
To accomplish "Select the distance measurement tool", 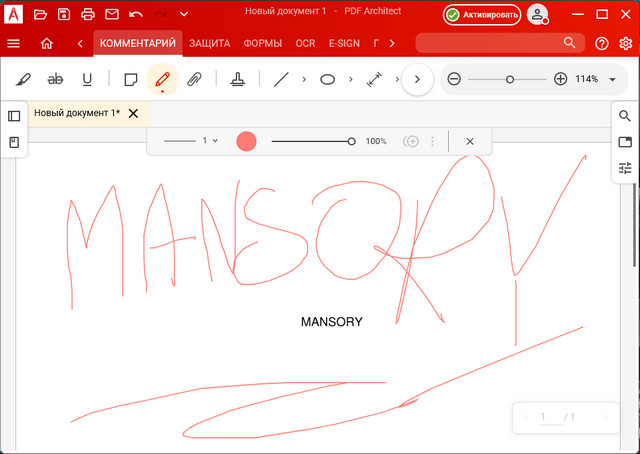I will (374, 79).
